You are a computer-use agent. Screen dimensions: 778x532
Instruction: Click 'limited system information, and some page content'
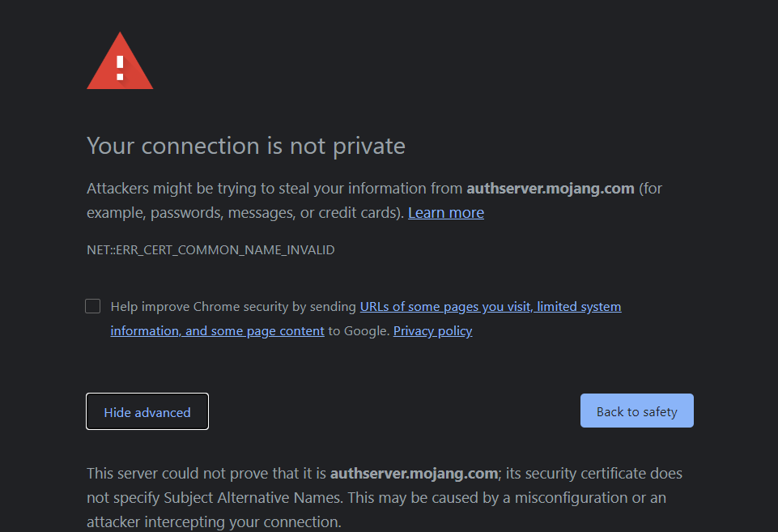pyautogui.click(x=217, y=330)
